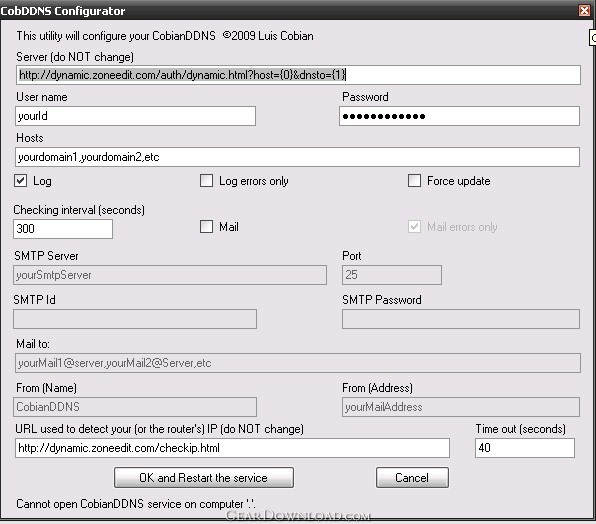Viewport: 596px width, 524px height.
Task: Select the Hosts input field
Action: point(297,157)
